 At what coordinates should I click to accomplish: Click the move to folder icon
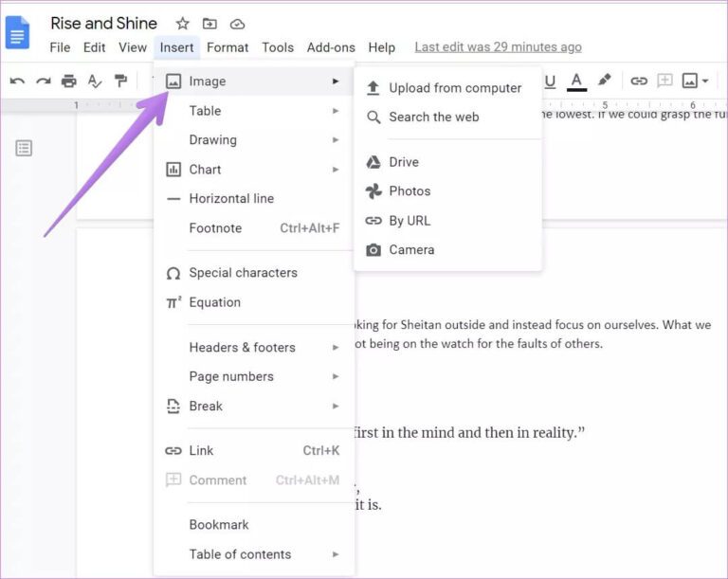209,23
